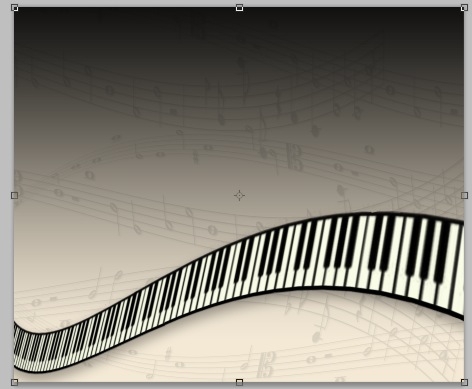Click the right-middle transform handle
This screenshot has height=389, width=472.
coord(464,195)
